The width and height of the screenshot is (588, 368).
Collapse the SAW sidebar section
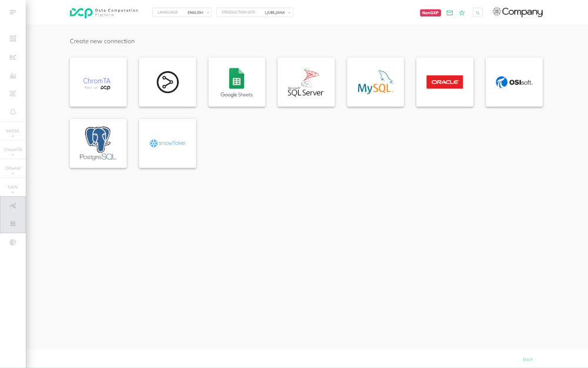point(13,187)
